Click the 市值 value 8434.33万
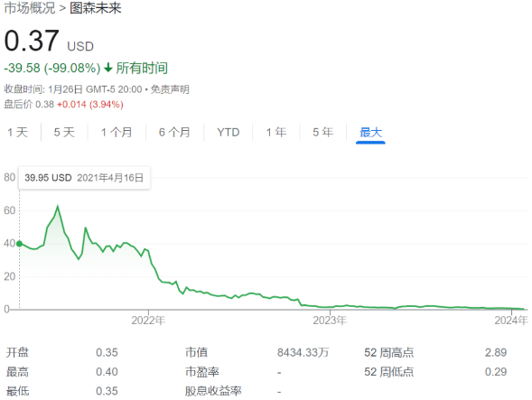 click(303, 352)
